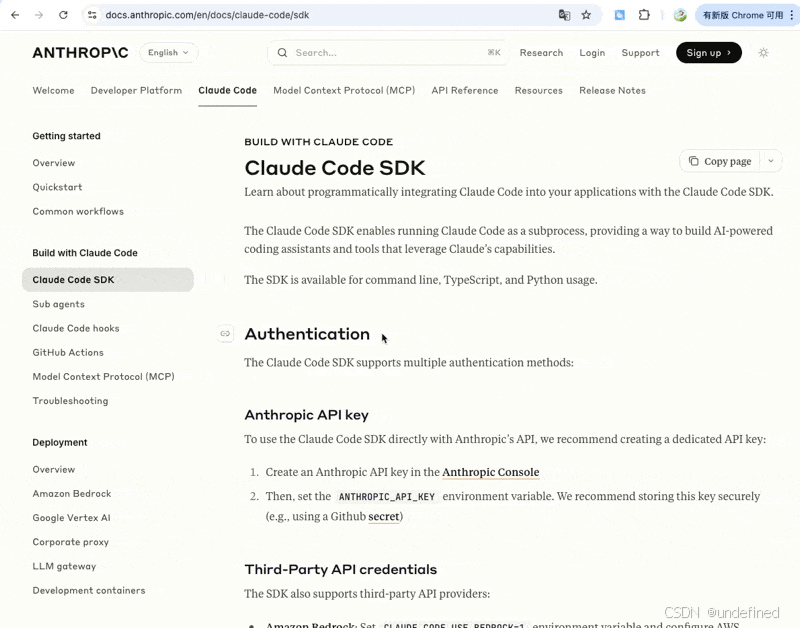Open Troubleshooting in sidebar
The height and width of the screenshot is (628, 800).
click(x=70, y=401)
